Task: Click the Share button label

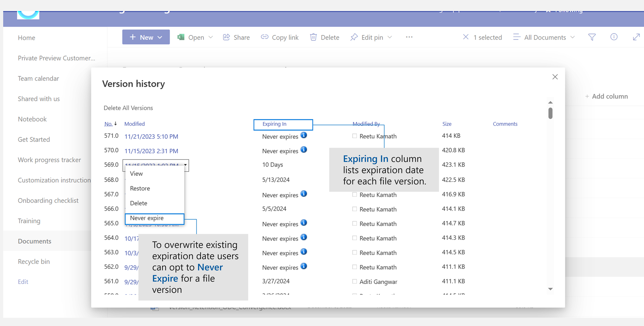Action: [242, 37]
